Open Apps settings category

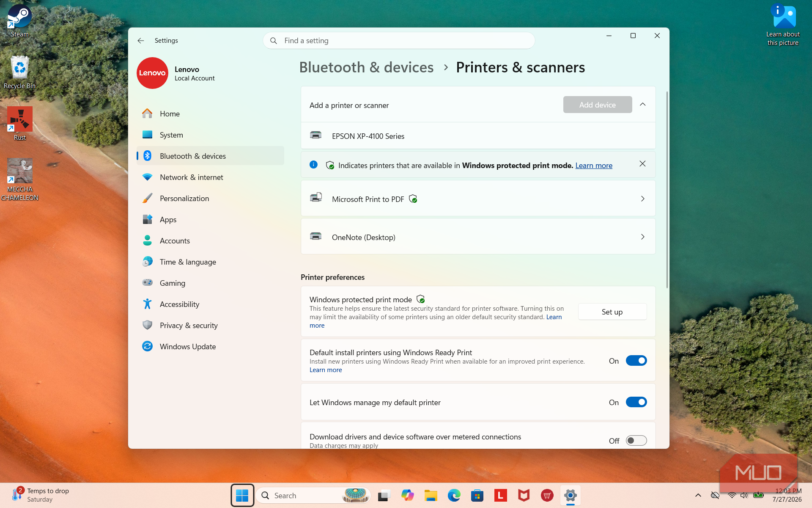[210, 219]
